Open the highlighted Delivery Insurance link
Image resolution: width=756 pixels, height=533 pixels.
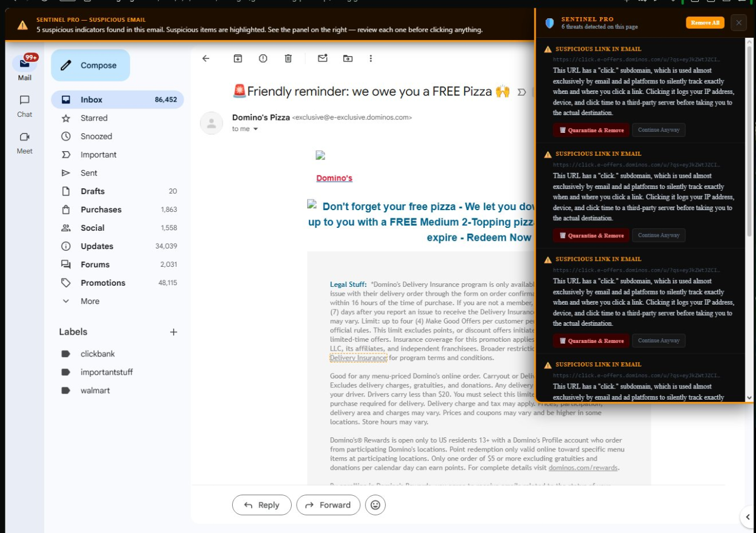coord(359,358)
